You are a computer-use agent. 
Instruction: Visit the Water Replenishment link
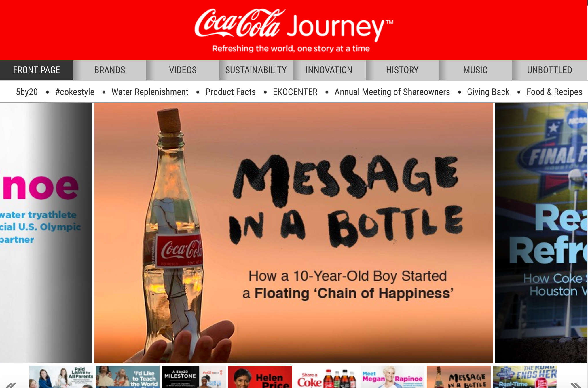click(x=150, y=92)
